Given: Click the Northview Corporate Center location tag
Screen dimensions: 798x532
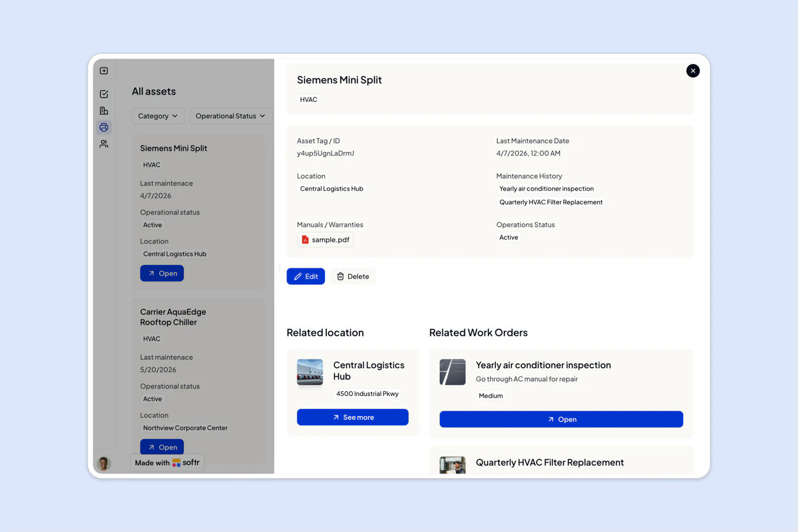Looking at the screenshot, I should pyautogui.click(x=185, y=428).
